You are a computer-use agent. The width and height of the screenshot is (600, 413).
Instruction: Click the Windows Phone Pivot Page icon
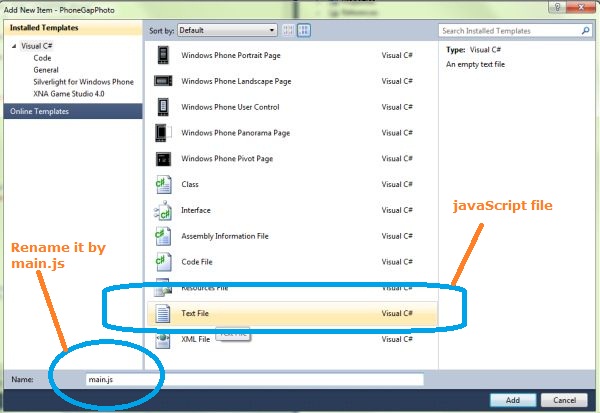coord(163,159)
